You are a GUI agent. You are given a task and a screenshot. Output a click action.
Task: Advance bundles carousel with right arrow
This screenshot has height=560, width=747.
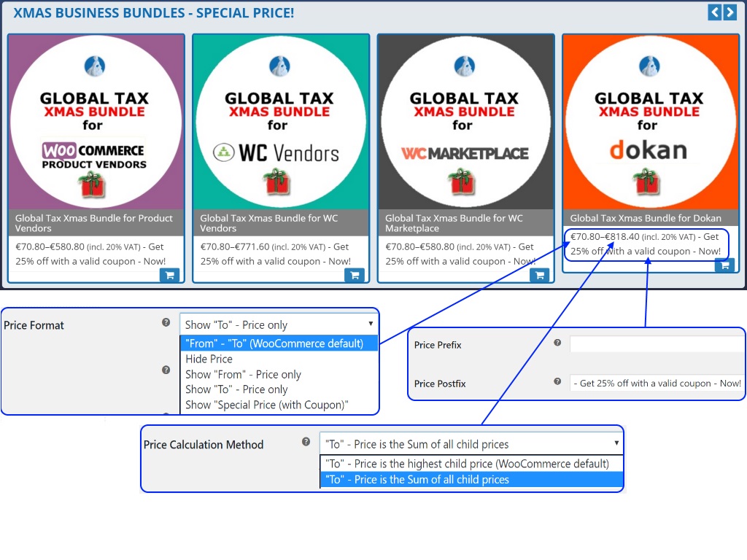point(729,12)
